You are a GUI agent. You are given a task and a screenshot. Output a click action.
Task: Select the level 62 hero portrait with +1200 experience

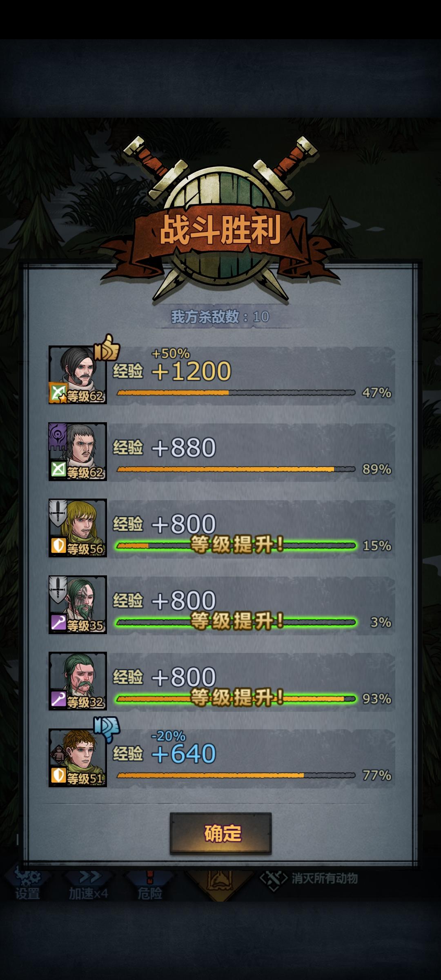(78, 375)
